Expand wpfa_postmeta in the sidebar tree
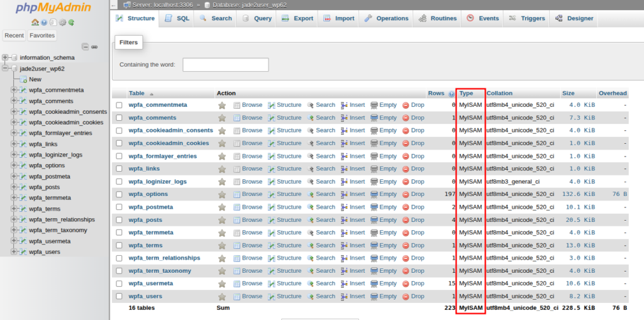 click(x=14, y=176)
